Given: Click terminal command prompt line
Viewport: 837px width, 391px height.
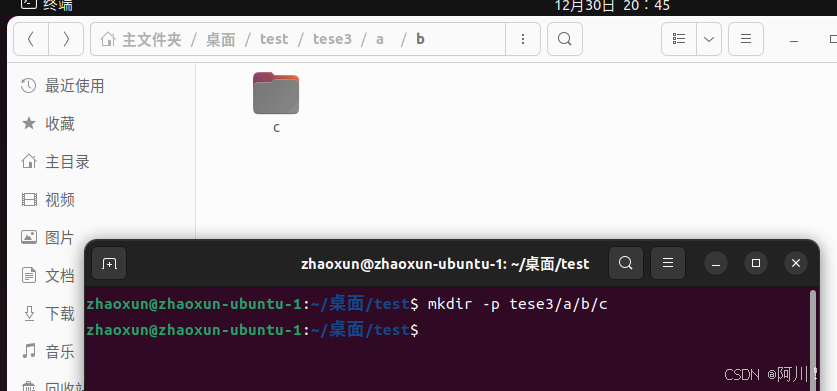Looking at the screenshot, I should click(252, 330).
